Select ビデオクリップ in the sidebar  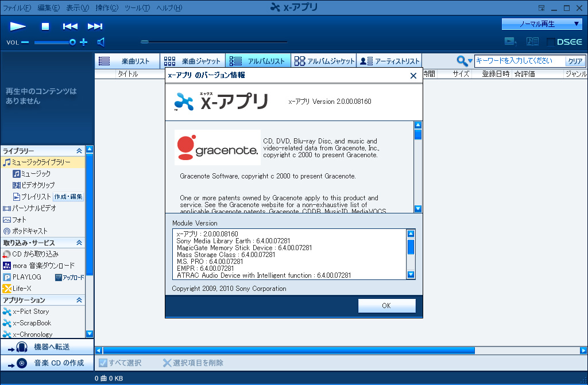click(x=34, y=185)
